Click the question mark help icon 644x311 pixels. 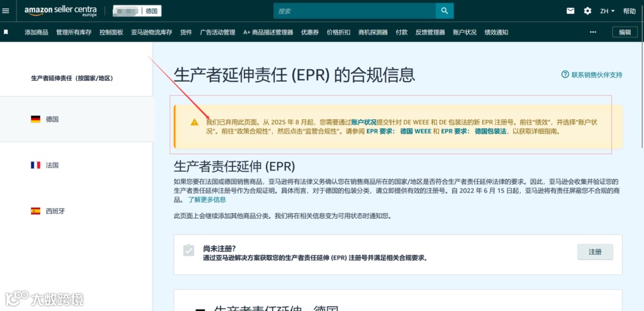click(565, 74)
